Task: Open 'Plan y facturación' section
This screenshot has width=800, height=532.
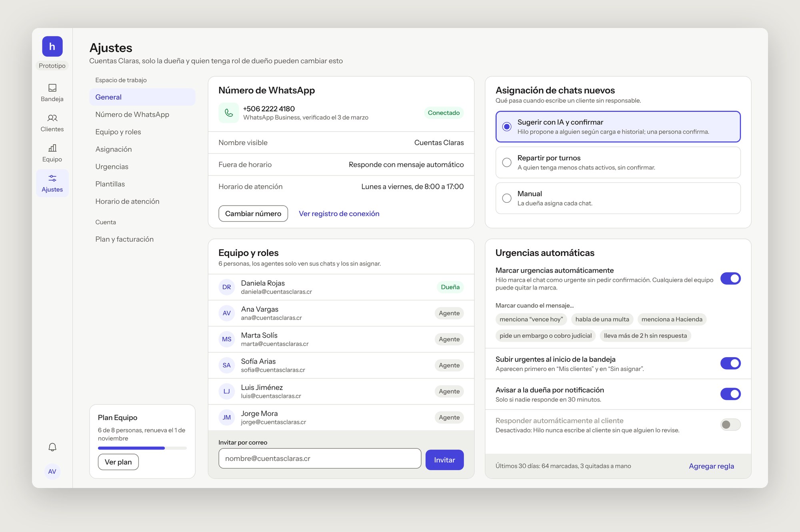Action: pyautogui.click(x=142, y=239)
